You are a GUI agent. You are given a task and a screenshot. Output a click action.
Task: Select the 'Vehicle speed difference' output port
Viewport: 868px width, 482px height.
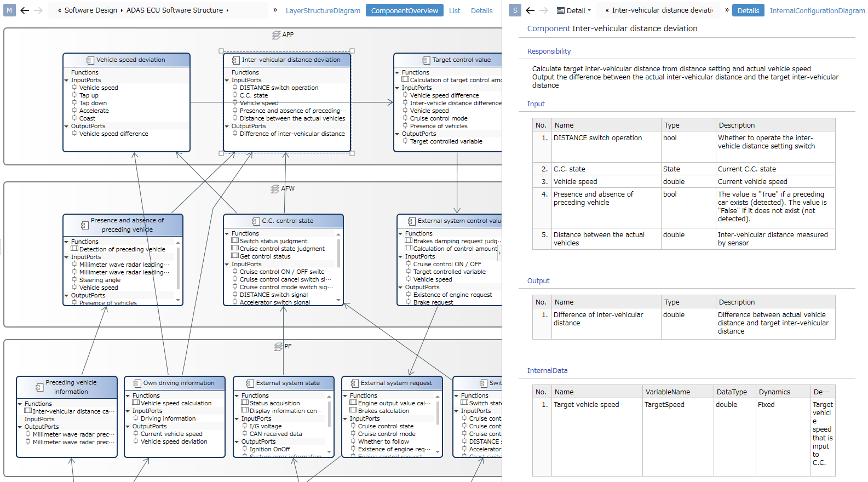(113, 134)
